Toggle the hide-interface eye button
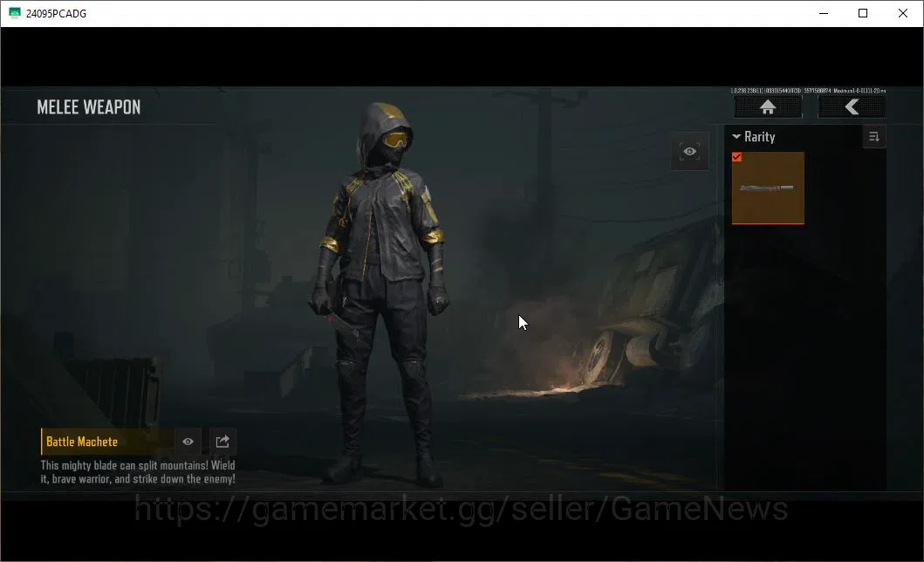This screenshot has height=562, width=924. pos(689,151)
